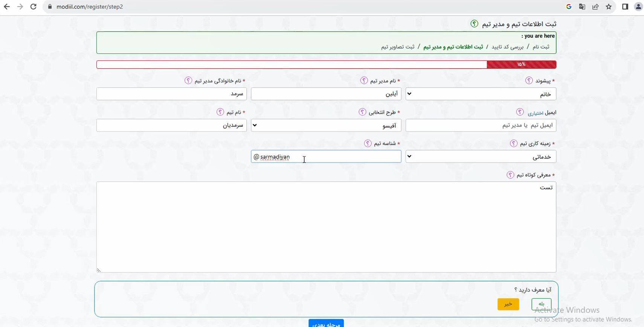Viewport: 644px width, 327px height.
Task: Click help icon next to شناسه تیم
Action: pos(368,143)
